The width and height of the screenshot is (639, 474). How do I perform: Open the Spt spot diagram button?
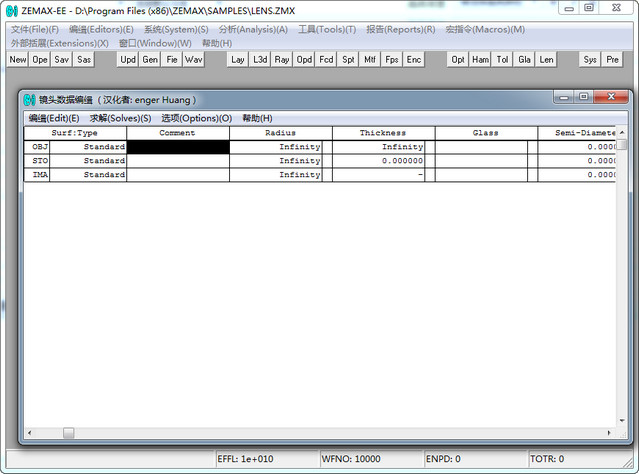pyautogui.click(x=348, y=60)
